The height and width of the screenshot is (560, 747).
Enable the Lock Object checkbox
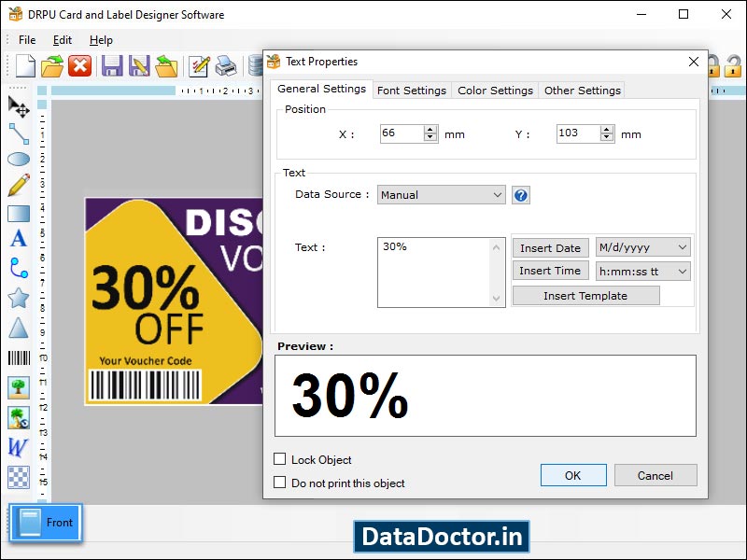coord(280,460)
